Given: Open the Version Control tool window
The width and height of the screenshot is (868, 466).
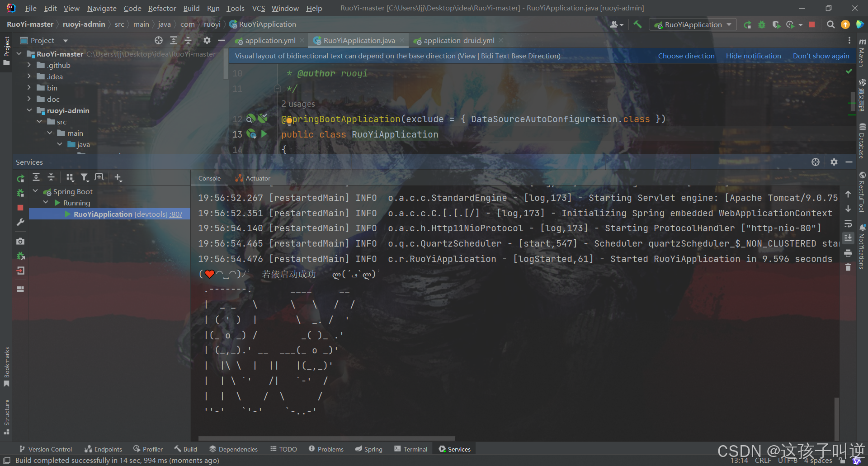Looking at the screenshot, I should pyautogui.click(x=45, y=449).
